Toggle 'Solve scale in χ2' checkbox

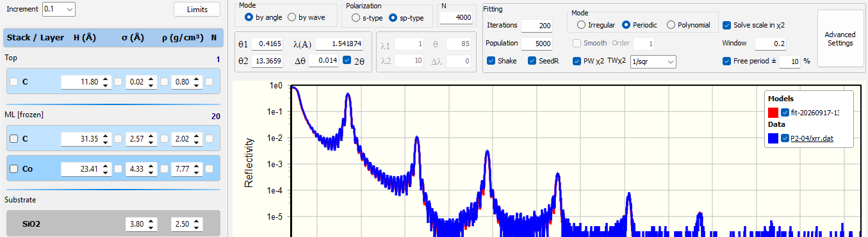(x=726, y=25)
